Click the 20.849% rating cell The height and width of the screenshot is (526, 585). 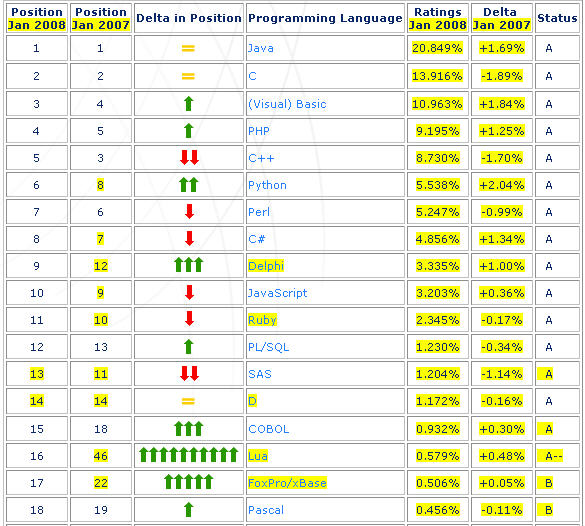[x=437, y=48]
